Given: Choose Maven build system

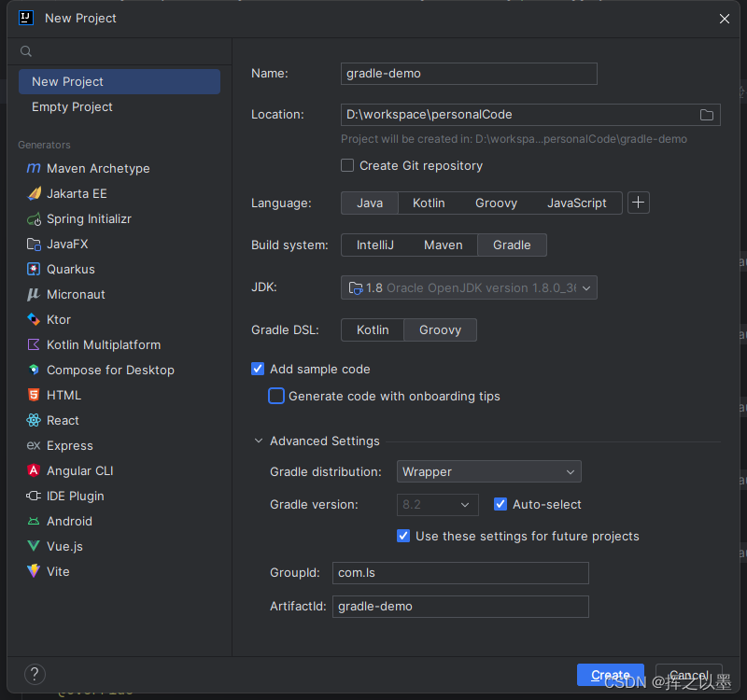Looking at the screenshot, I should click(443, 245).
